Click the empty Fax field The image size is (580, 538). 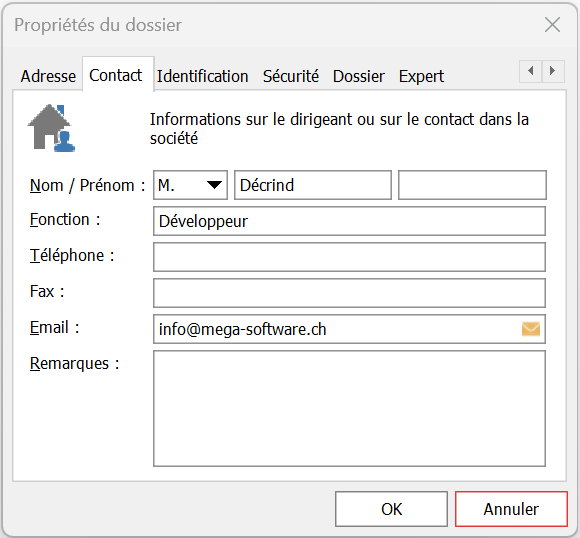[350, 293]
